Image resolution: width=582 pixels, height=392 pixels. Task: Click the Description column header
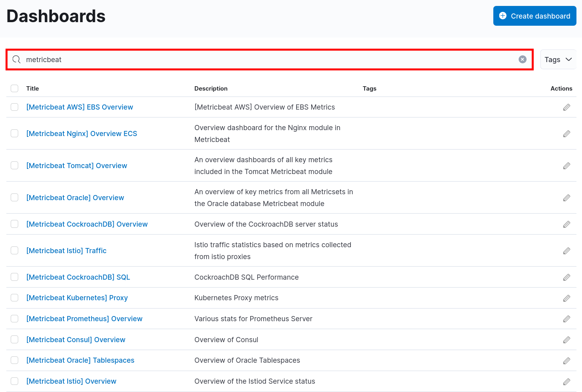coord(211,89)
